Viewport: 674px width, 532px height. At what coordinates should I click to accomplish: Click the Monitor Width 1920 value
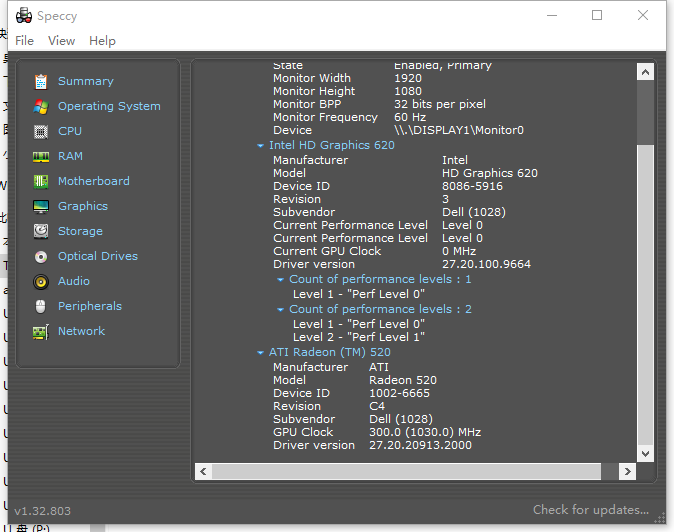point(407,78)
